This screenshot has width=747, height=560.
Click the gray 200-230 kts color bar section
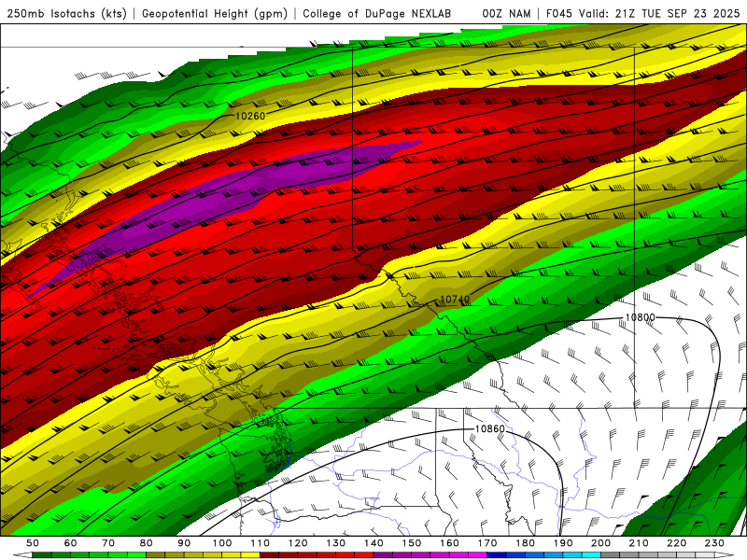point(657,555)
